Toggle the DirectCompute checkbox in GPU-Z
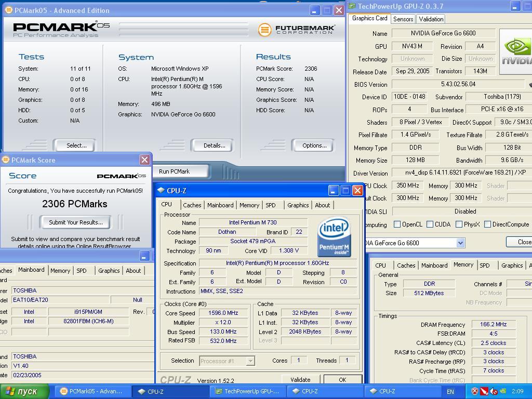532x399 pixels. click(x=487, y=224)
